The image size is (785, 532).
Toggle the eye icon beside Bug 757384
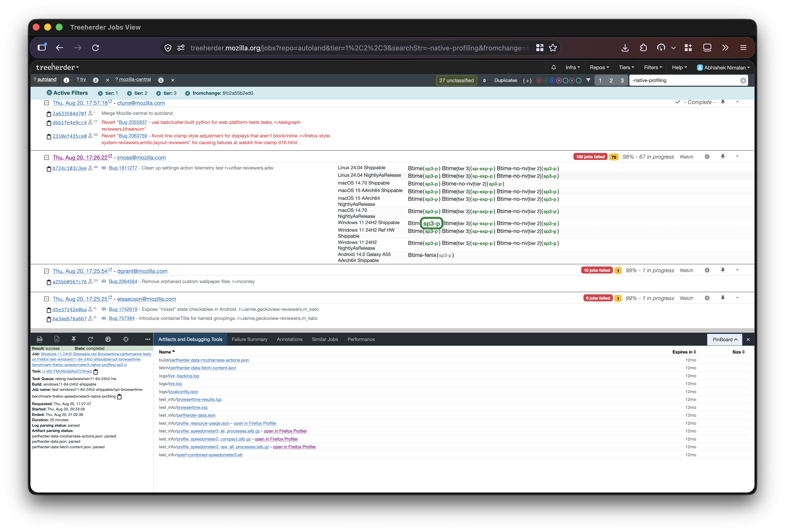104,318
